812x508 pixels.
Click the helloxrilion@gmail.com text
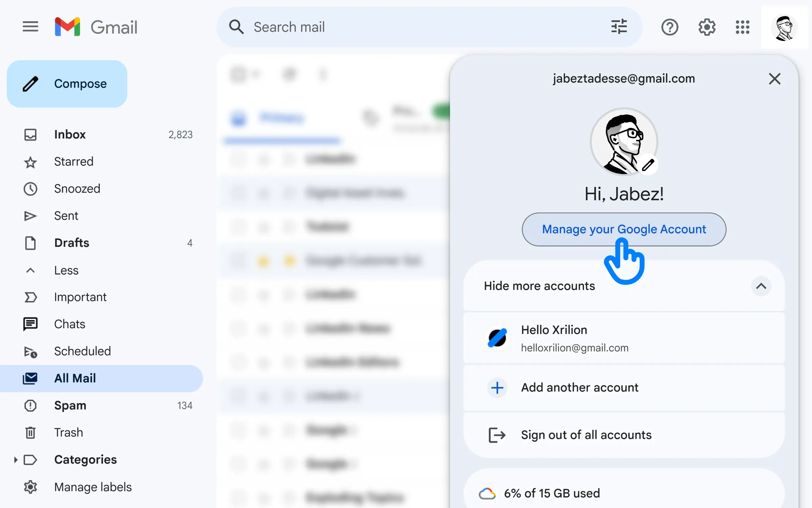point(574,348)
